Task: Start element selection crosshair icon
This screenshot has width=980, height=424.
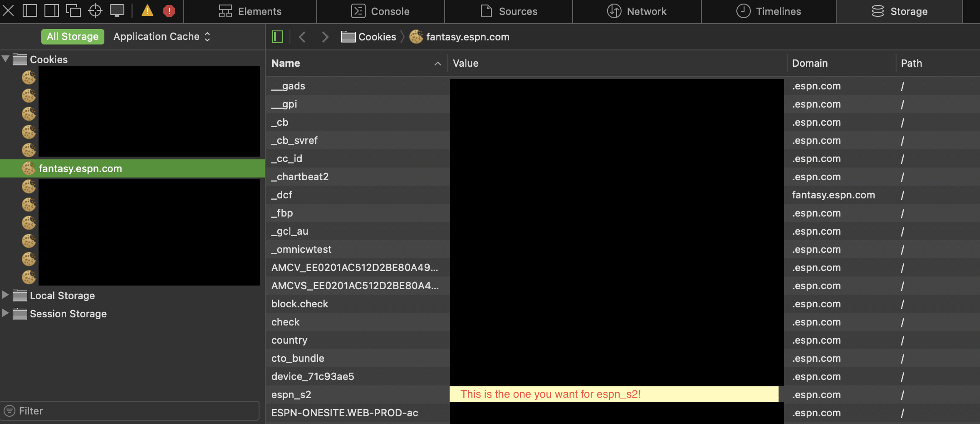Action: click(x=95, y=10)
